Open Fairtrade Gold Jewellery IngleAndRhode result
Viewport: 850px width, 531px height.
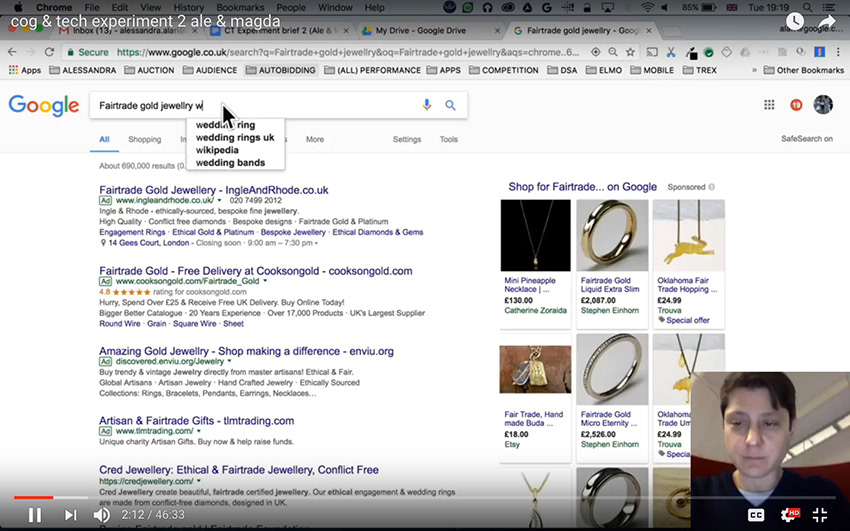(x=214, y=190)
